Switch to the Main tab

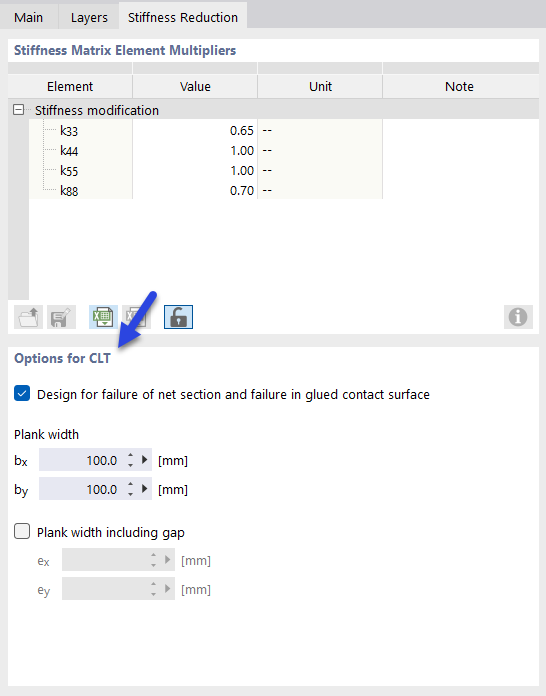pos(28,17)
